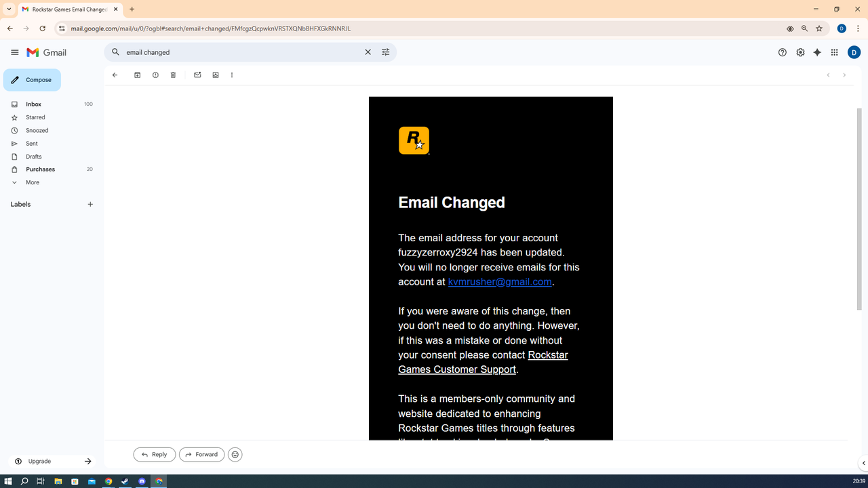Reload the page in Chrome
This screenshot has height=488, width=868.
tap(42, 28)
